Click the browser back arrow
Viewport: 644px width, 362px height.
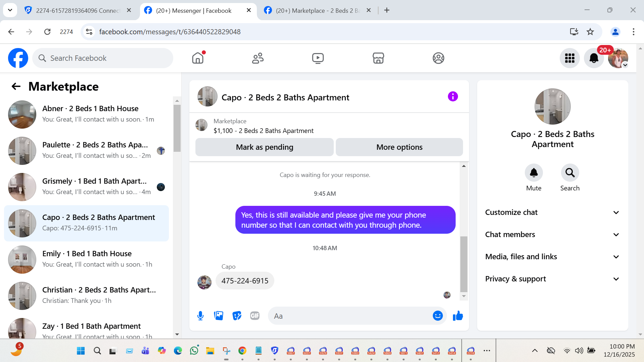point(11,32)
